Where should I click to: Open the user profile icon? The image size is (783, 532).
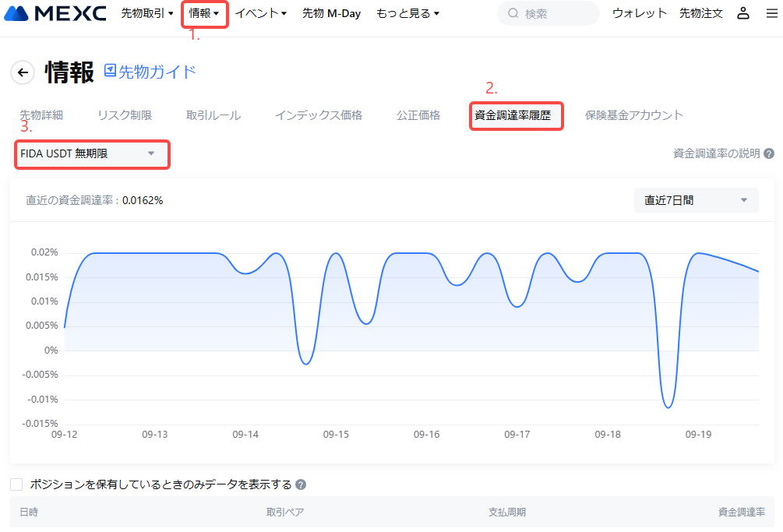point(743,13)
